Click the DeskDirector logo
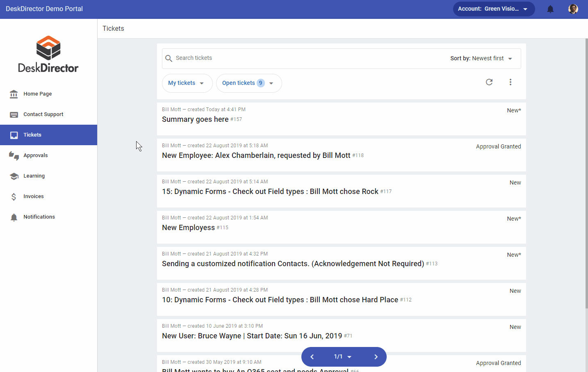Image resolution: width=588 pixels, height=372 pixels. point(48,54)
